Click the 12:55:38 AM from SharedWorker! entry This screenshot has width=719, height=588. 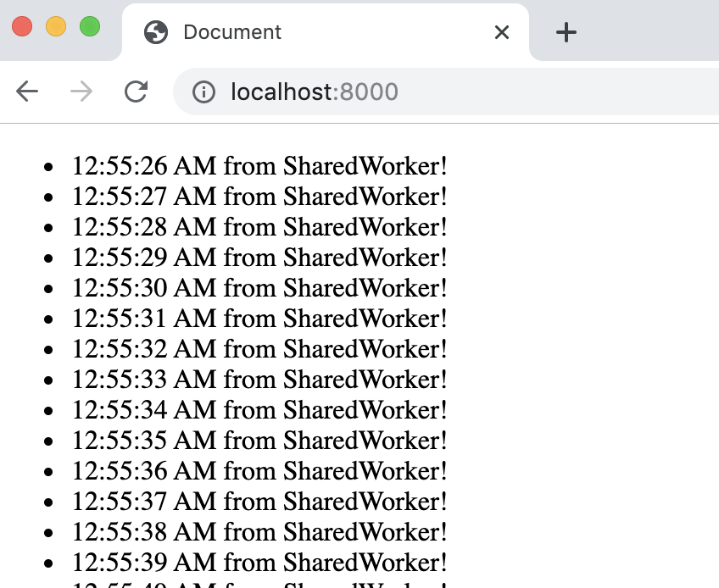click(259, 531)
